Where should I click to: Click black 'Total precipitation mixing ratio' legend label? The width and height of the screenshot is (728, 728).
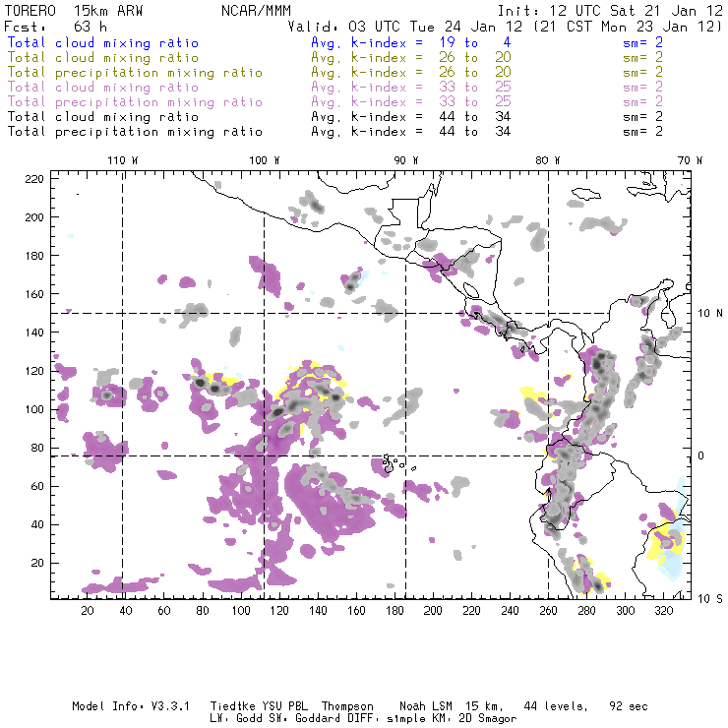pyautogui.click(x=135, y=132)
